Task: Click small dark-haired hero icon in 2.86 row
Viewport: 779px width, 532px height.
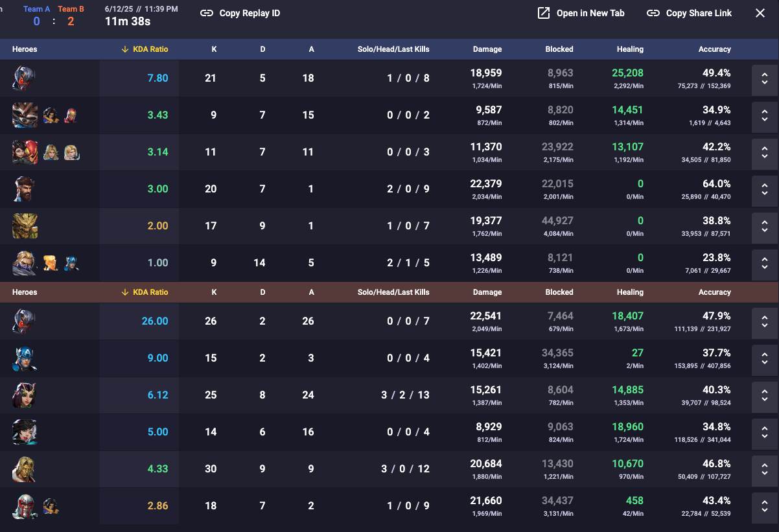Action: tap(51, 506)
